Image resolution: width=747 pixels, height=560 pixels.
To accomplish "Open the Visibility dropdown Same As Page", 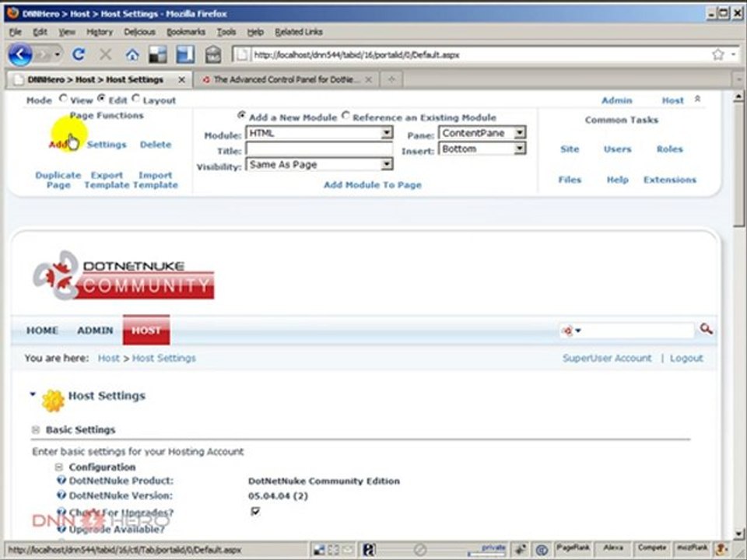I will (319, 165).
